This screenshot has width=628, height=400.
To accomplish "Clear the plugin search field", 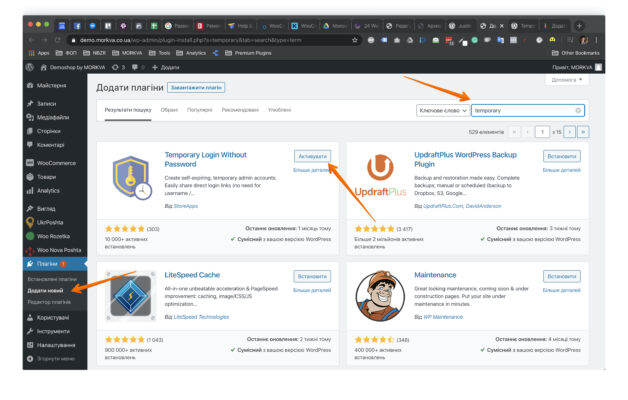I will (x=578, y=111).
